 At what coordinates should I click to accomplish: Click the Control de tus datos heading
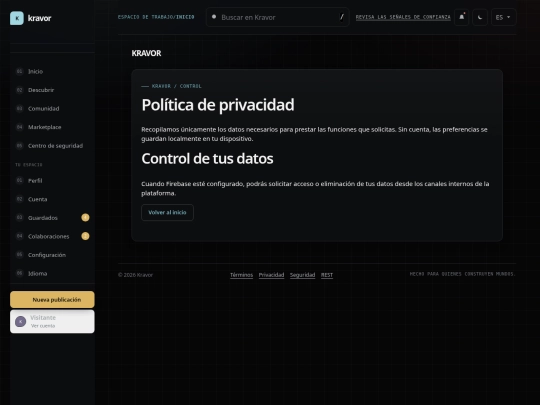point(207,159)
